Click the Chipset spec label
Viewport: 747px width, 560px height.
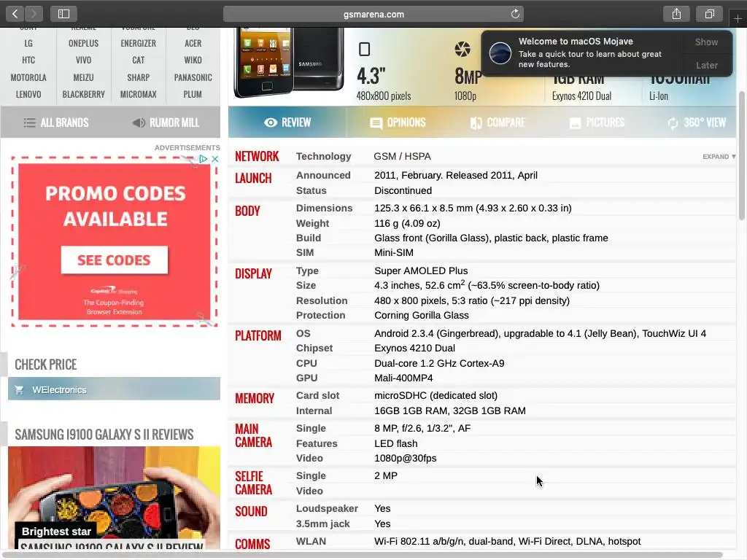(x=314, y=348)
